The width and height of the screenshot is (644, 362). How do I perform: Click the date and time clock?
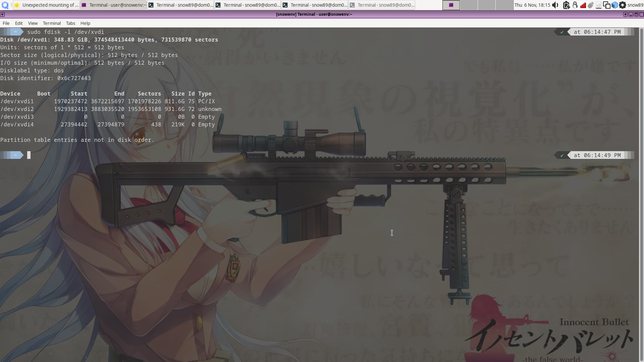tap(532, 5)
